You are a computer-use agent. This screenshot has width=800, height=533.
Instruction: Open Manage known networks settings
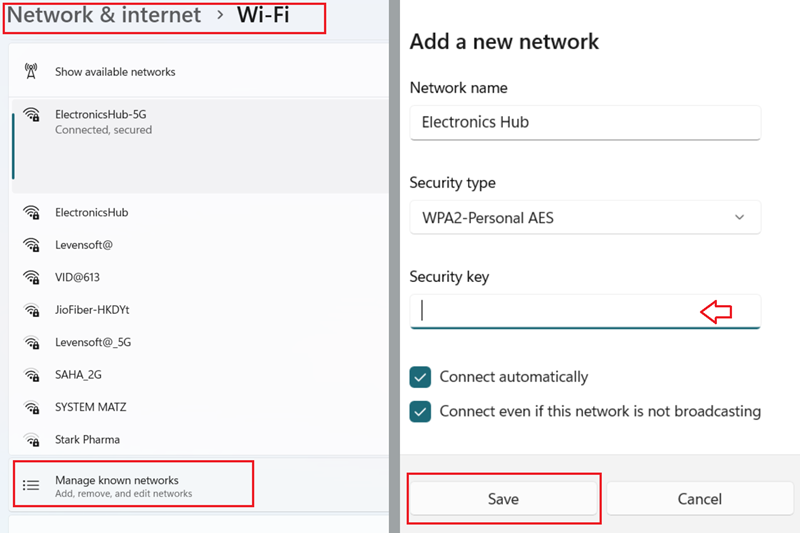pos(134,485)
